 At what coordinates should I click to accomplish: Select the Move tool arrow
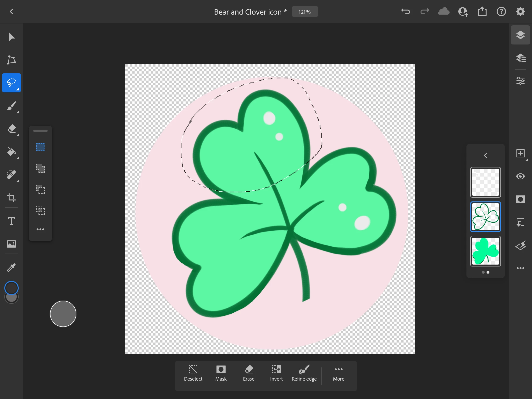tap(11, 37)
